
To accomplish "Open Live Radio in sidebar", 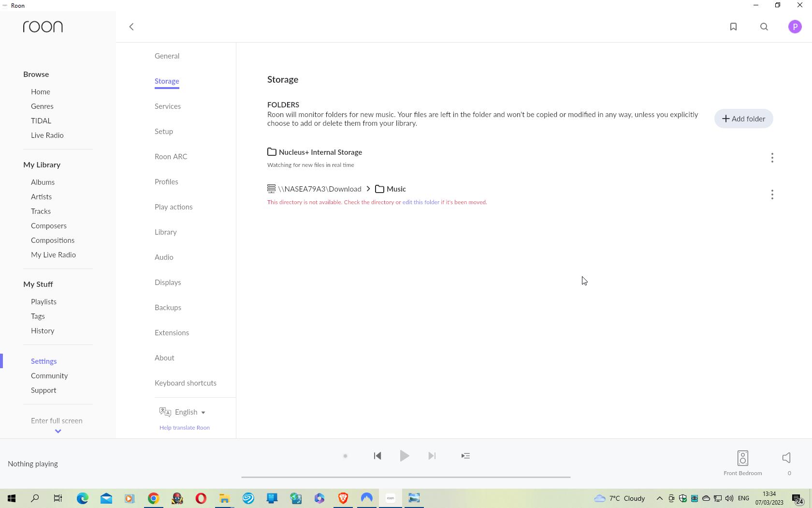I will coord(47,135).
